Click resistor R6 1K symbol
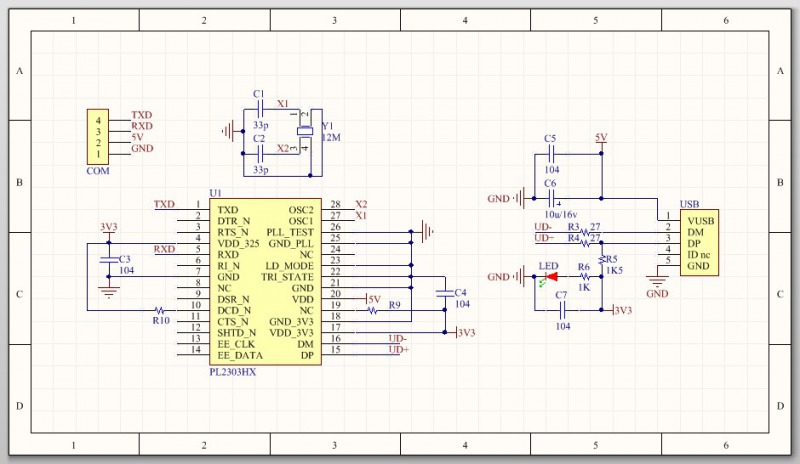The image size is (800, 464). click(584, 277)
